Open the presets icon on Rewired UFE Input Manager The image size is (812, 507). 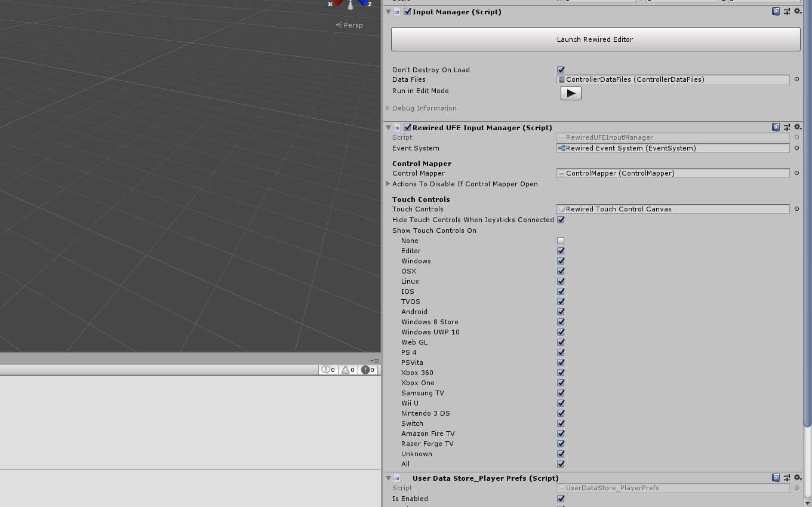coord(786,127)
